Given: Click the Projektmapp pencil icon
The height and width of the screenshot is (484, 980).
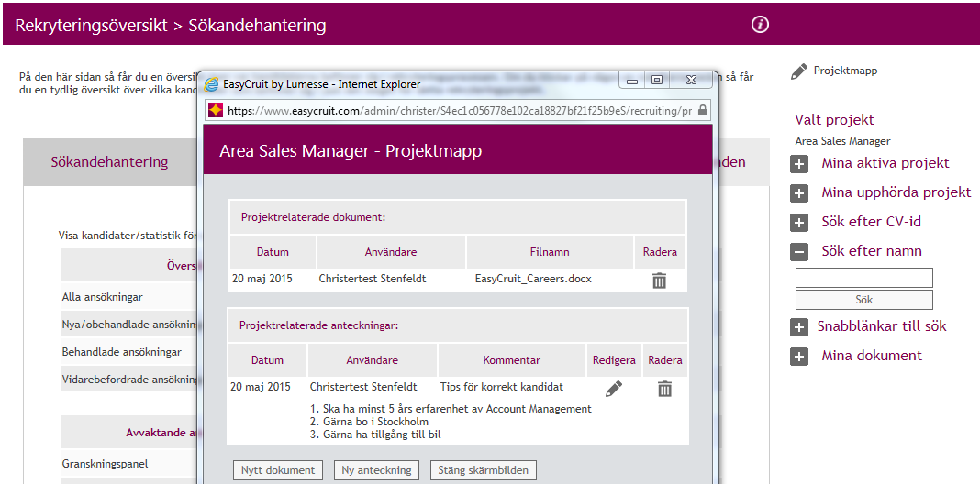Looking at the screenshot, I should click(798, 71).
